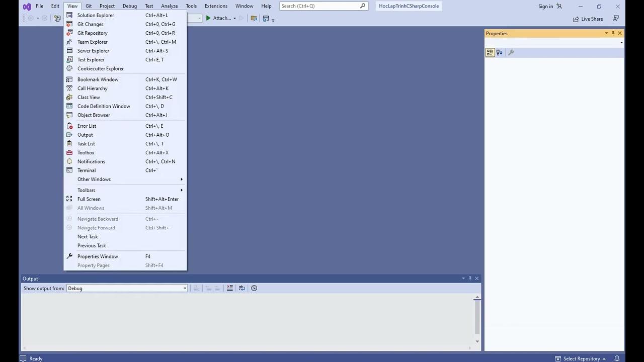Close the Properties panel

(x=620, y=33)
